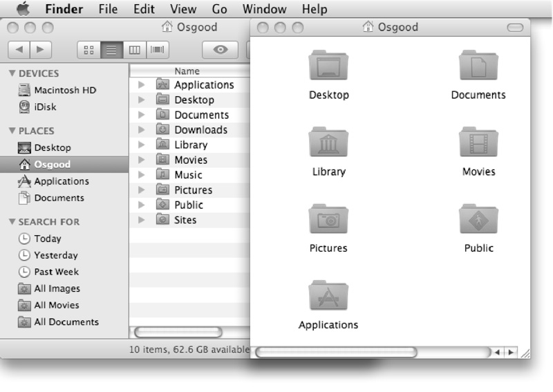Image resolution: width=553 pixels, height=392 pixels.
Task: Expand the Downloads folder in list
Action: click(142, 130)
